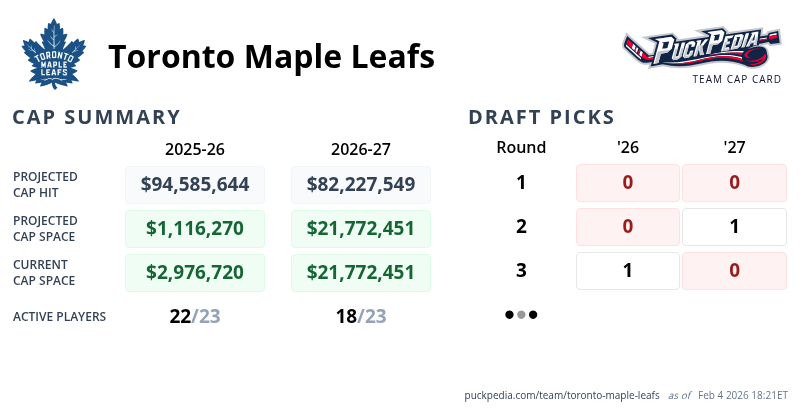800x418 pixels.
Task: Click the 2025-26 current cap space $2,976,720
Action: coord(195,272)
